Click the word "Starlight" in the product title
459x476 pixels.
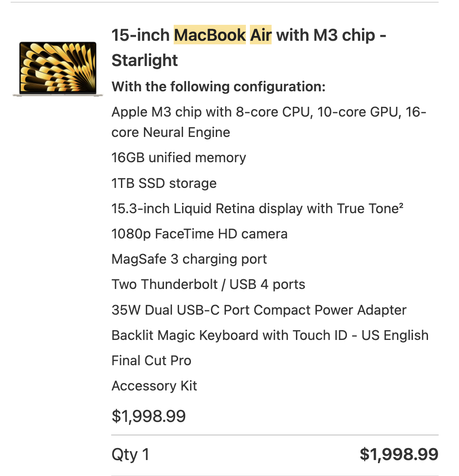(x=145, y=60)
